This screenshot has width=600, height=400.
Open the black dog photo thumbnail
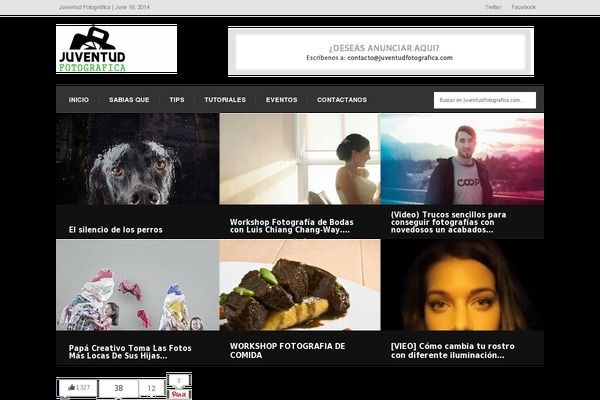click(x=138, y=158)
